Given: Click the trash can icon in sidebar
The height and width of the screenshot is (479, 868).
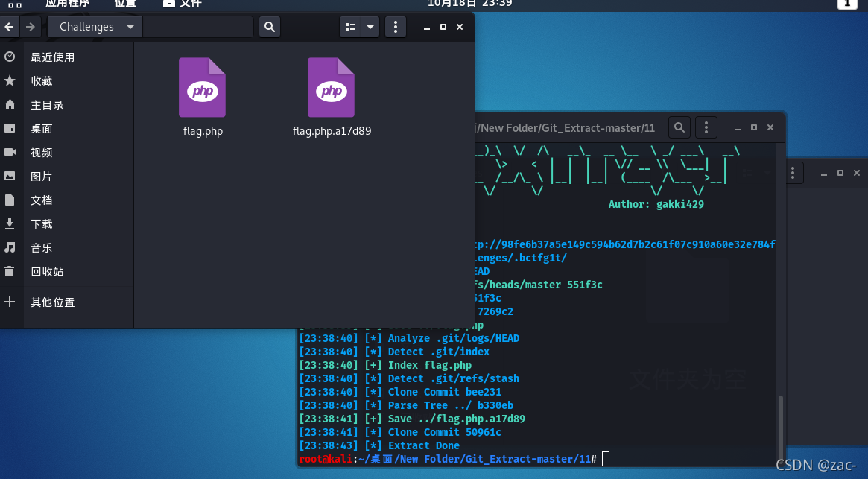Looking at the screenshot, I should 10,271.
